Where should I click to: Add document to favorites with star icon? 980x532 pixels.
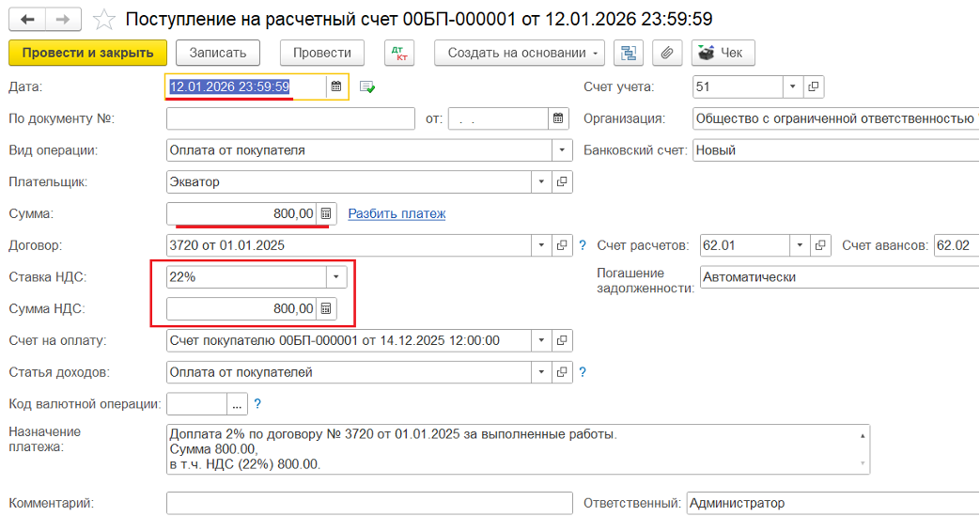(x=106, y=19)
